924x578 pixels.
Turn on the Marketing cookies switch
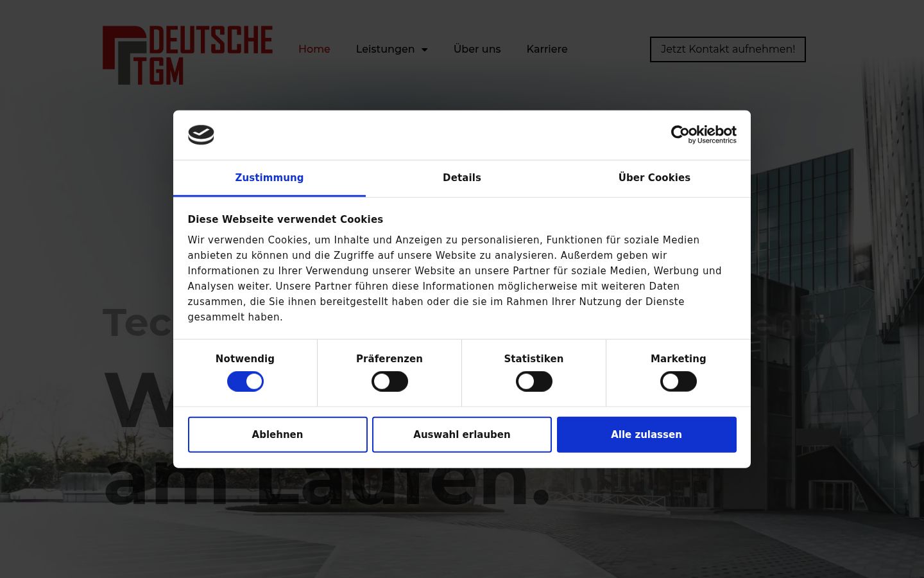(678, 381)
